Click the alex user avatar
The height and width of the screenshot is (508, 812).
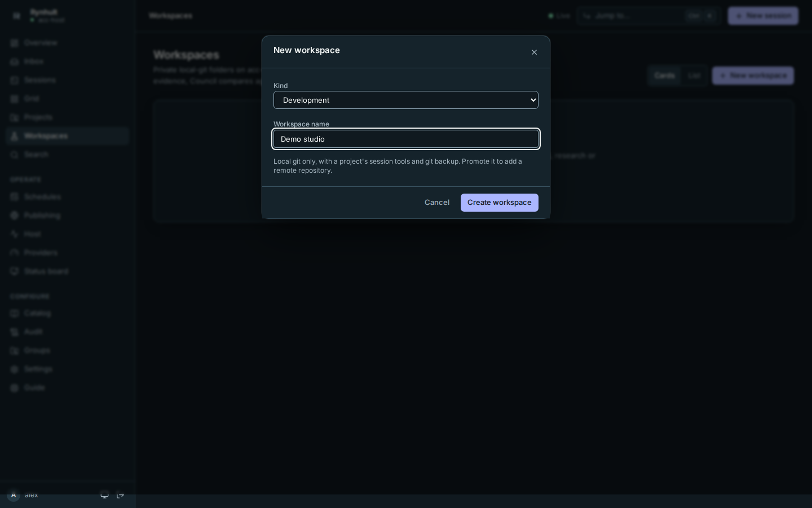(14, 495)
